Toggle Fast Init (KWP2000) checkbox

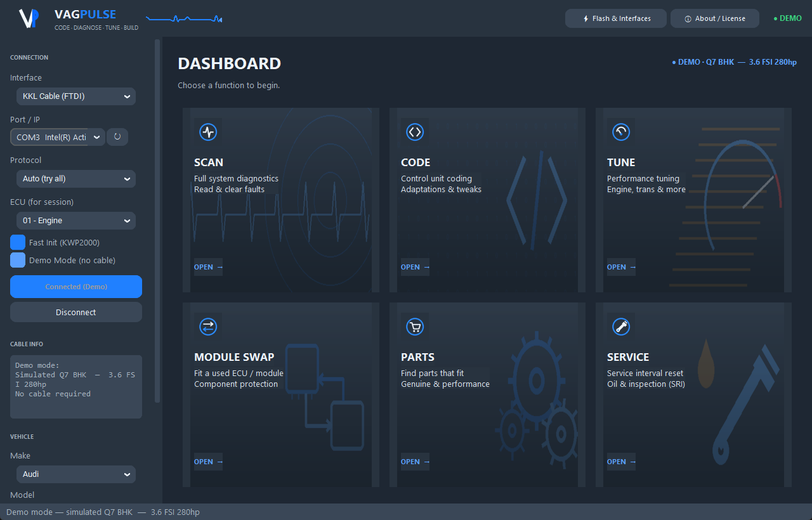[x=18, y=242]
